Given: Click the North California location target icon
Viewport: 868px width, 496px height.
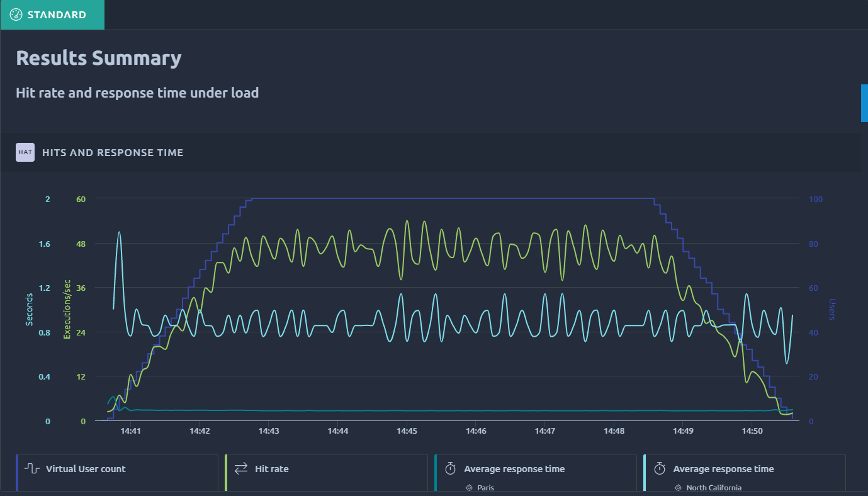Looking at the screenshot, I should tap(678, 488).
